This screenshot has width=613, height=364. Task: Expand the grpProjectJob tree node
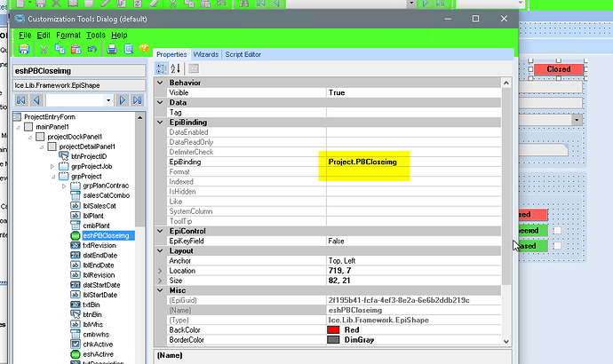point(52,166)
